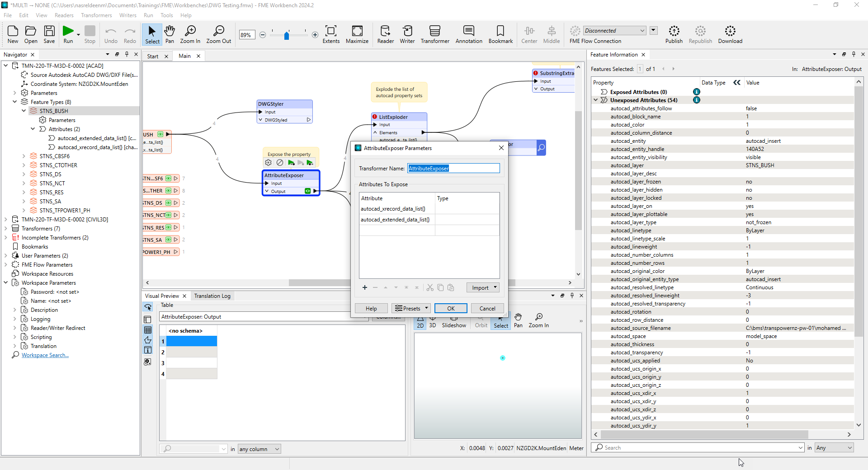The width and height of the screenshot is (868, 470).
Task: Click the Transformer Name input field
Action: pos(453,168)
